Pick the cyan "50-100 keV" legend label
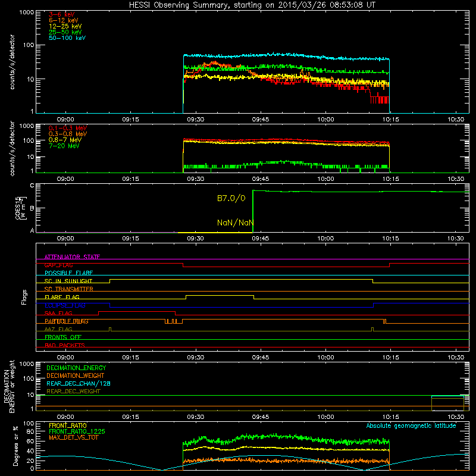The image size is (476, 476). [67, 38]
